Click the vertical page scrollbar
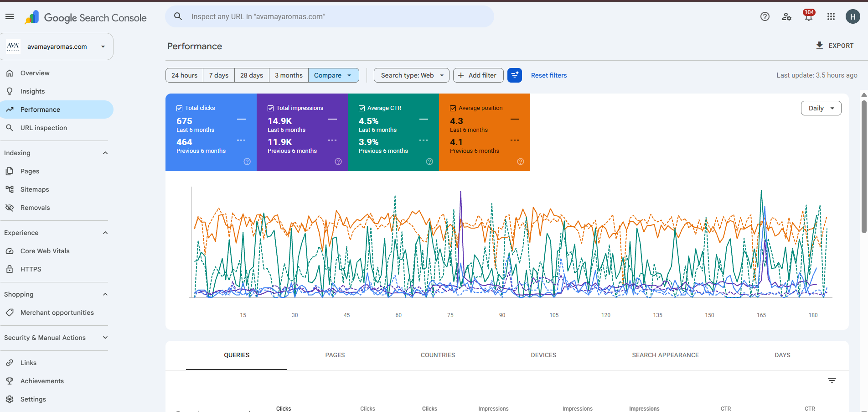Screen dimensions: 868x412 pyautogui.click(x=863, y=167)
